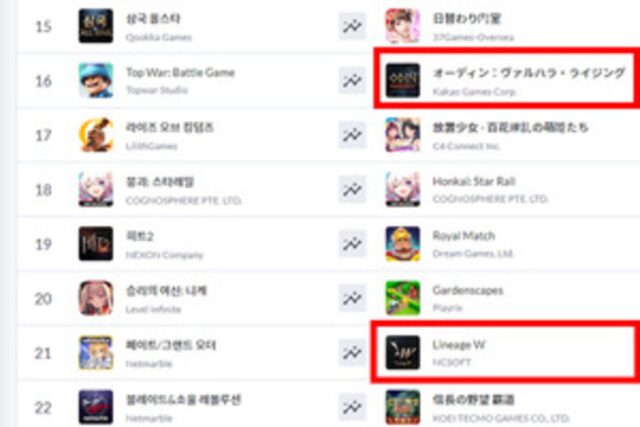Click the Top War: Battle Game app icon
This screenshot has width=640, height=427.
pyautogui.click(x=96, y=80)
